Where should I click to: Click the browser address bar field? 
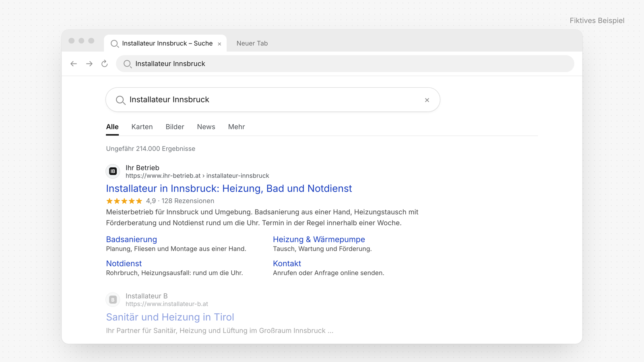[x=345, y=64]
